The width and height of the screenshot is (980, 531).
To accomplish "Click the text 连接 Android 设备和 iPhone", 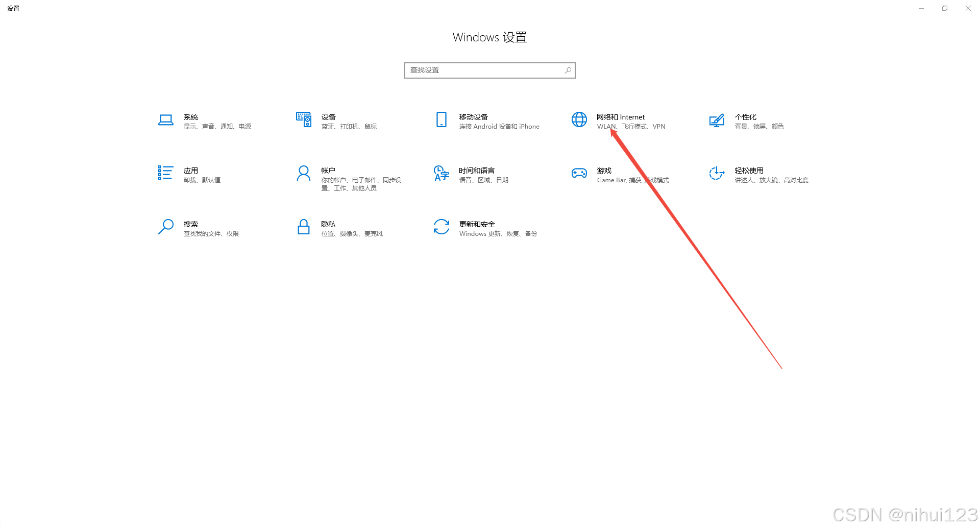I will (x=499, y=127).
